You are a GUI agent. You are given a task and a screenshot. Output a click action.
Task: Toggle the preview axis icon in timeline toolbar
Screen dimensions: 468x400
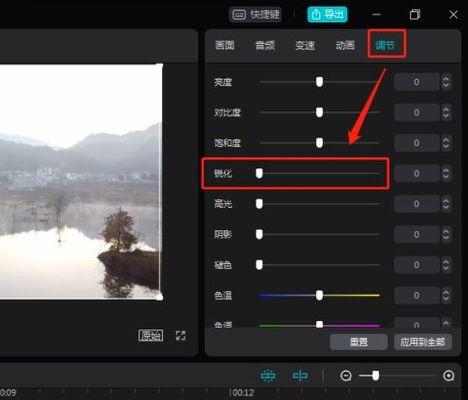pyautogui.click(x=300, y=376)
